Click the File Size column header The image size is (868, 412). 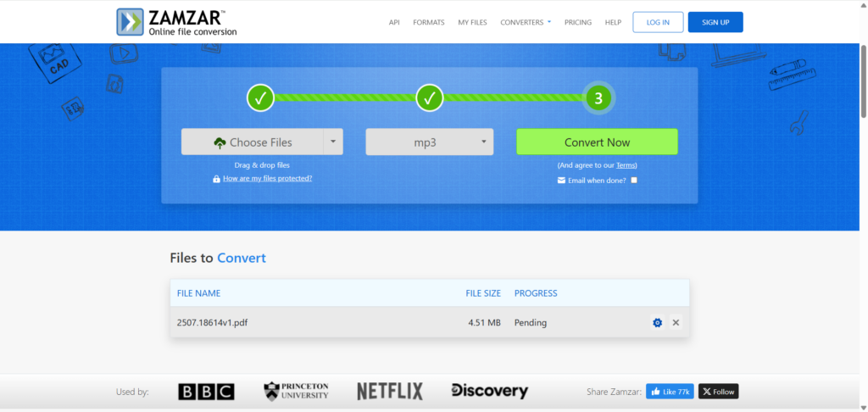coord(483,293)
